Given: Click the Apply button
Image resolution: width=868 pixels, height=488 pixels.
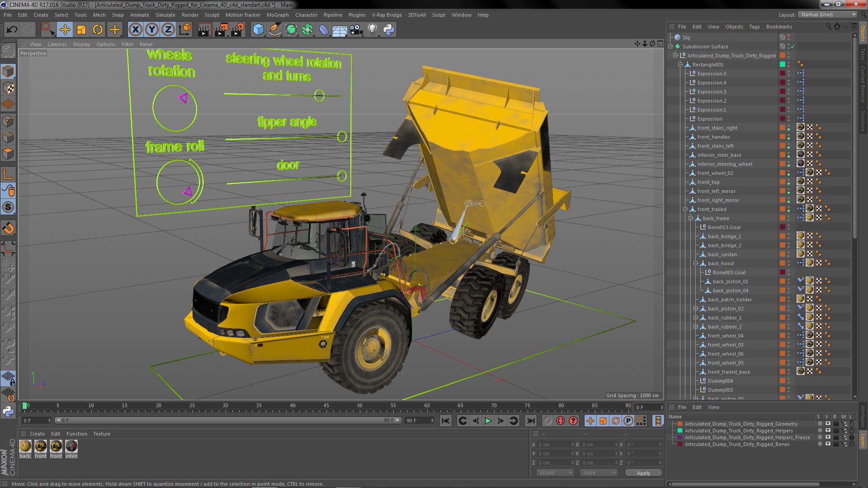Looking at the screenshot, I should 643,473.
